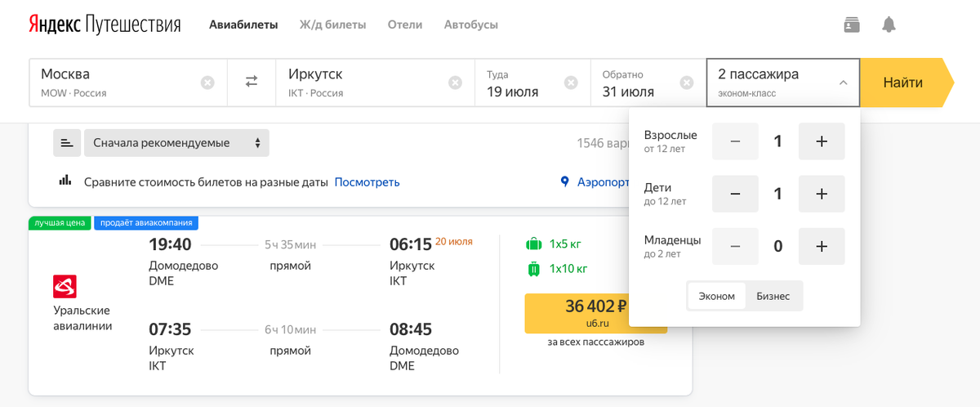Screen dimensions: 980x407
Task: Click the 19:40 departure time
Action: 170,244
